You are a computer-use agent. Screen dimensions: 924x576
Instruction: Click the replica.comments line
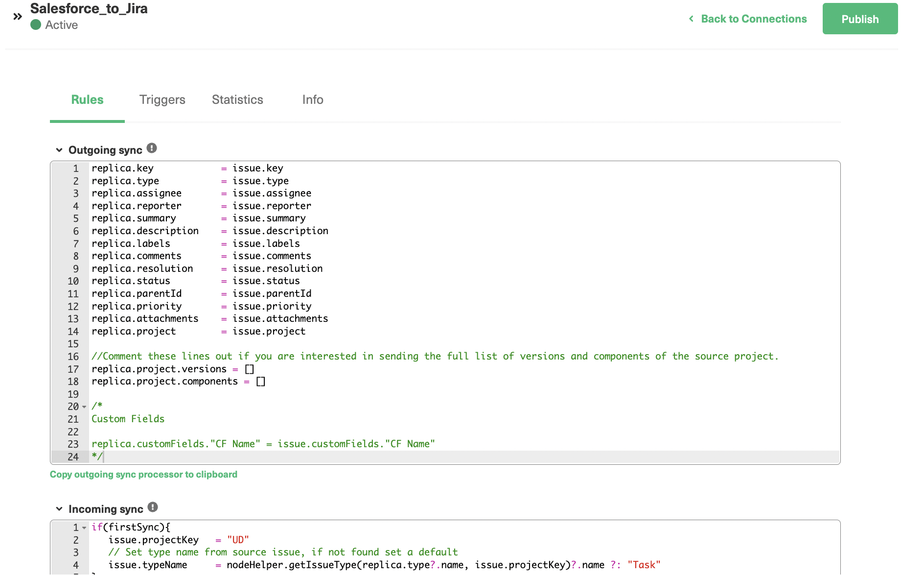(201, 256)
